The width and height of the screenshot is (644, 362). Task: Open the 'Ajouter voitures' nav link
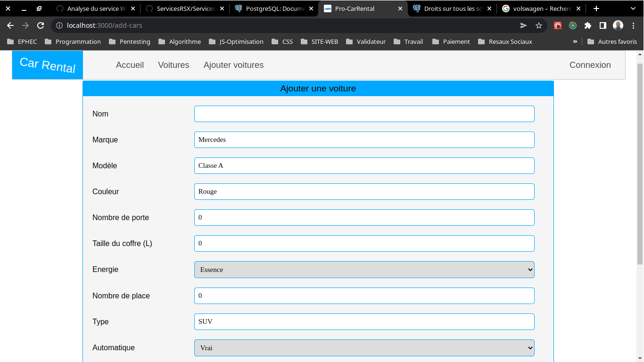233,65
